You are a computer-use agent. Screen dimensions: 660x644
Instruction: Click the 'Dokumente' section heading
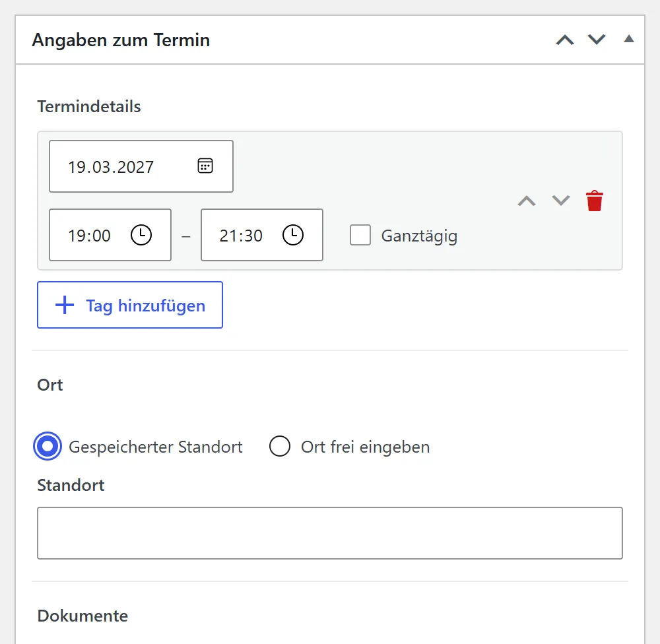coord(82,616)
